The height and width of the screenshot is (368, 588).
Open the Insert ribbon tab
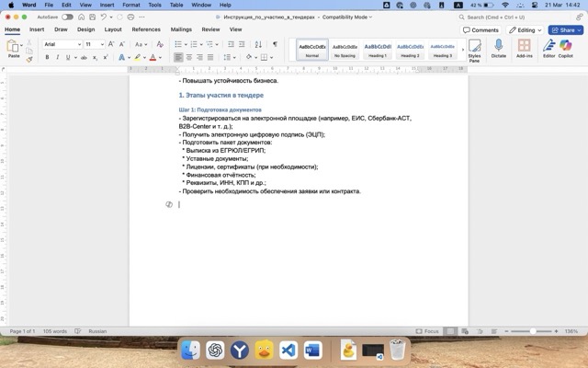point(37,29)
